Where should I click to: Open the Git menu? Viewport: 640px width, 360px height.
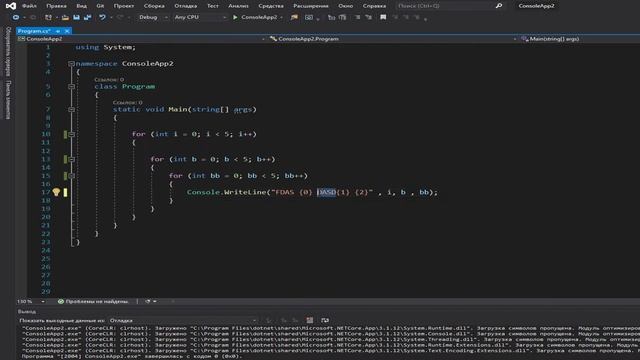click(100, 6)
